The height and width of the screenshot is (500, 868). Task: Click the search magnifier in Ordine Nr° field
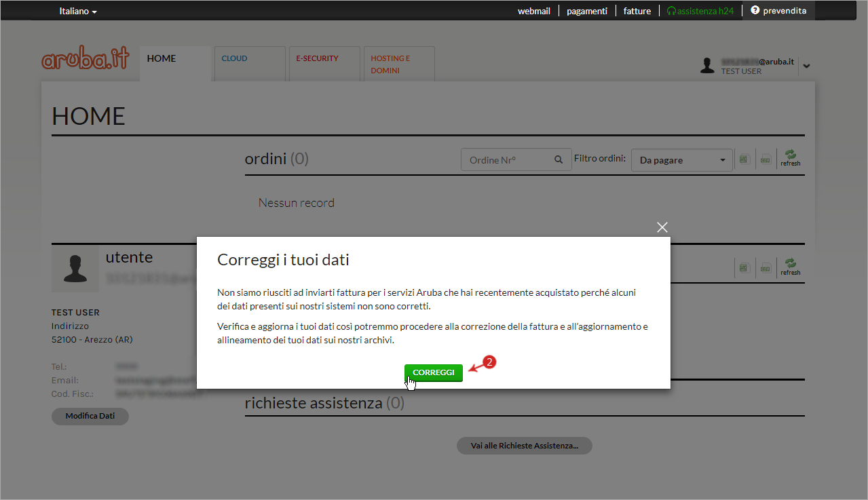(559, 160)
